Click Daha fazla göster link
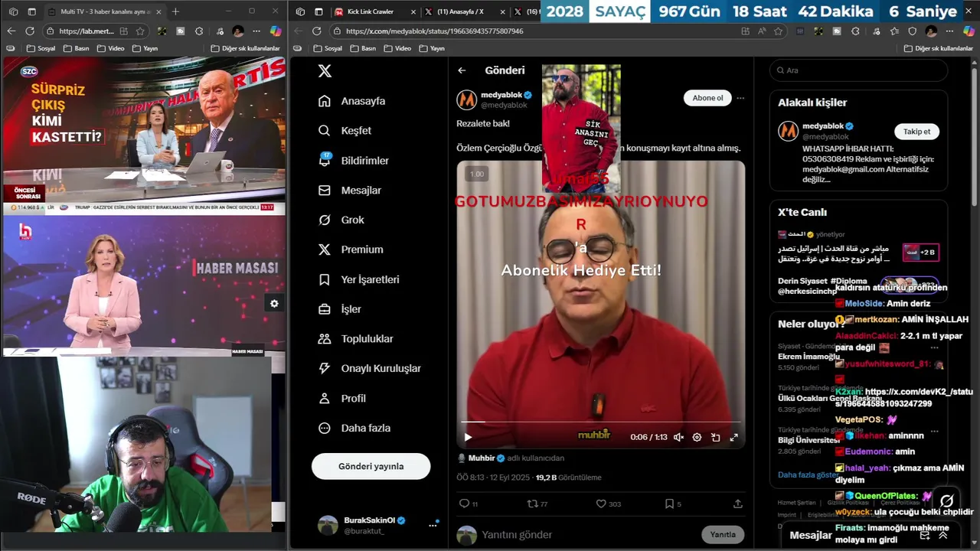Screen dimensions: 980x551 coord(808,474)
